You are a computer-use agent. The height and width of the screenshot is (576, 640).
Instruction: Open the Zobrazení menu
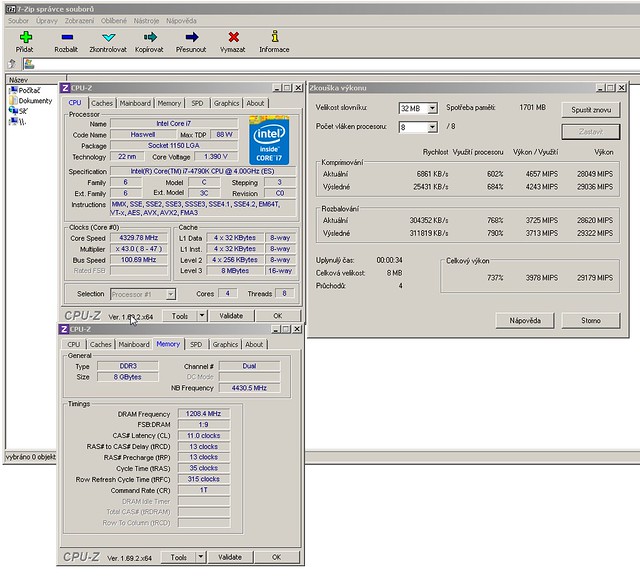coord(79,20)
